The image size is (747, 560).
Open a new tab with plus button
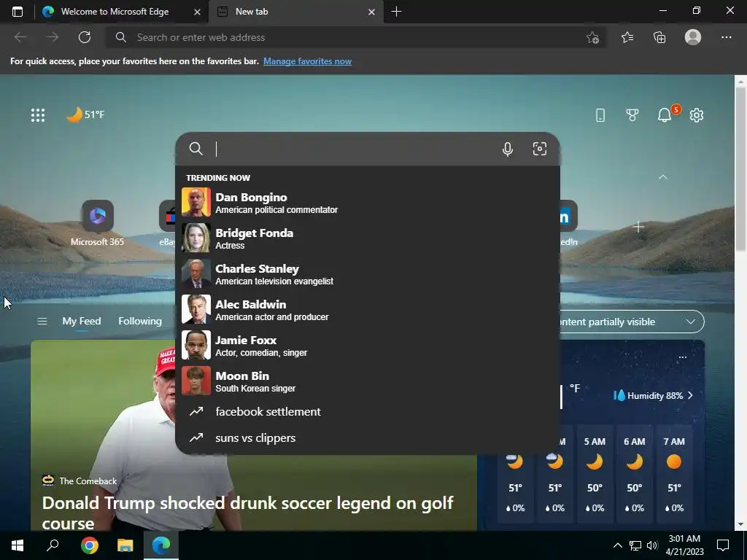(x=396, y=12)
